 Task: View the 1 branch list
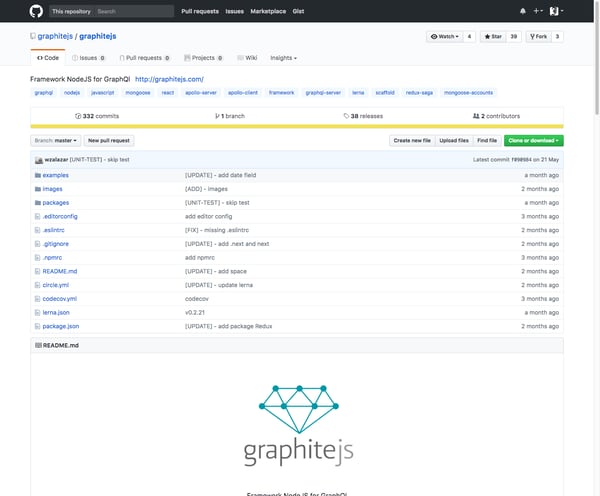[230, 116]
